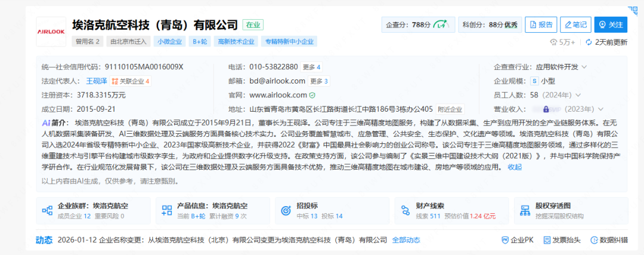Click the email bd@airlook.com
644x255 pixels.
click(277, 81)
